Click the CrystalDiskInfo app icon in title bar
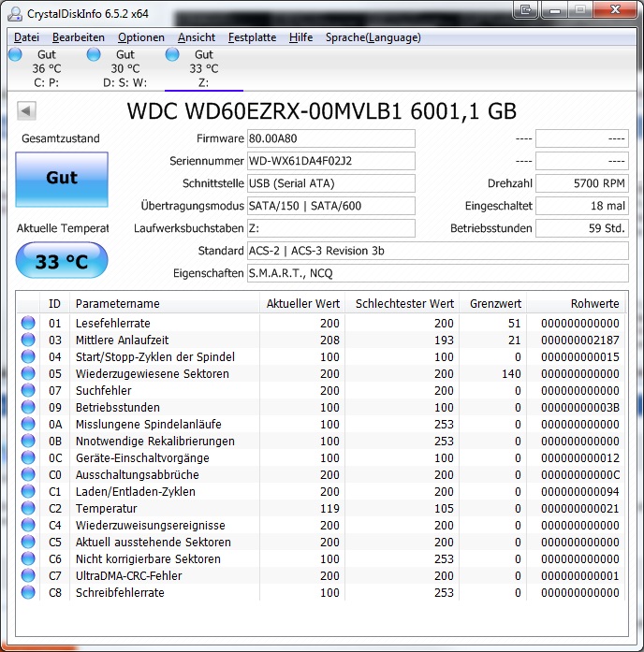The image size is (644, 652). (15, 13)
